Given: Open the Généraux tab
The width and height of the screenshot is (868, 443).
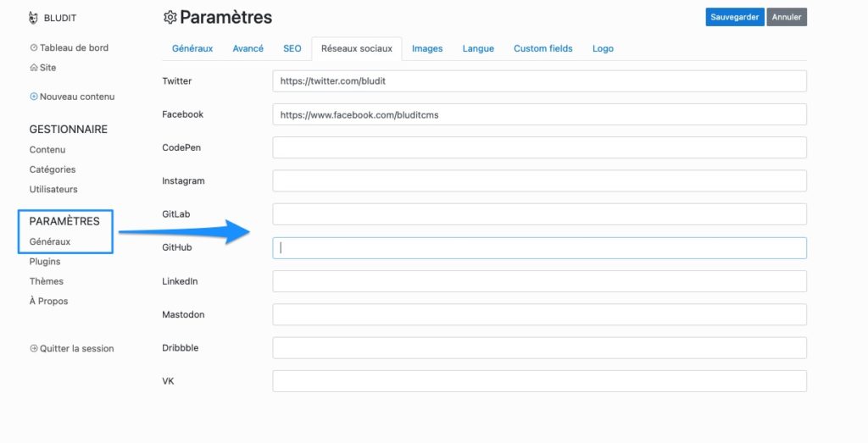Looking at the screenshot, I should coord(192,48).
